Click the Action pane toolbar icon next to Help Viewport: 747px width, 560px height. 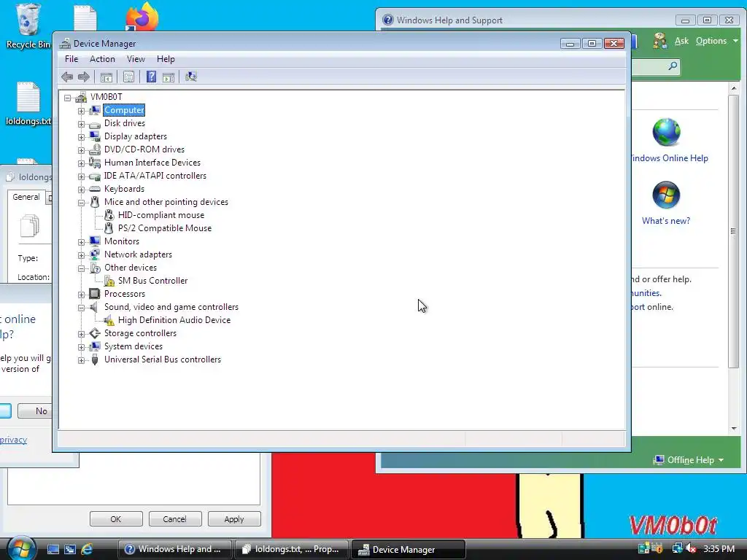click(x=169, y=77)
